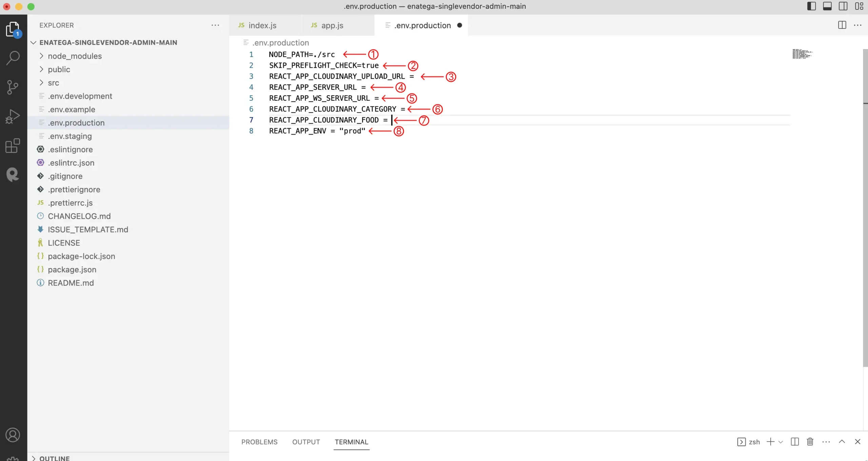
Task: Open the Source Control view
Action: coord(13,87)
